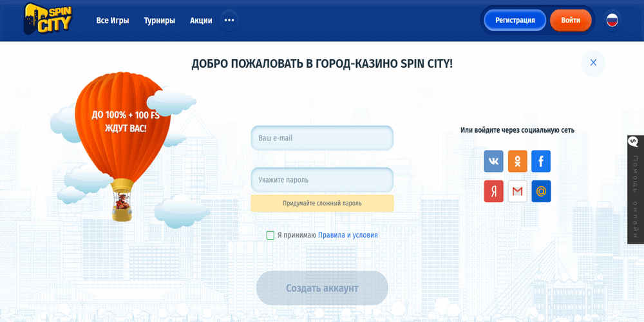Sign in with Facebook icon
This screenshot has height=322, width=644.
(x=541, y=161)
